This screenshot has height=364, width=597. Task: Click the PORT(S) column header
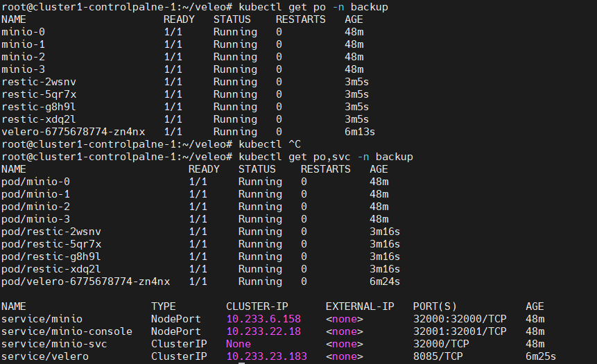click(435, 306)
